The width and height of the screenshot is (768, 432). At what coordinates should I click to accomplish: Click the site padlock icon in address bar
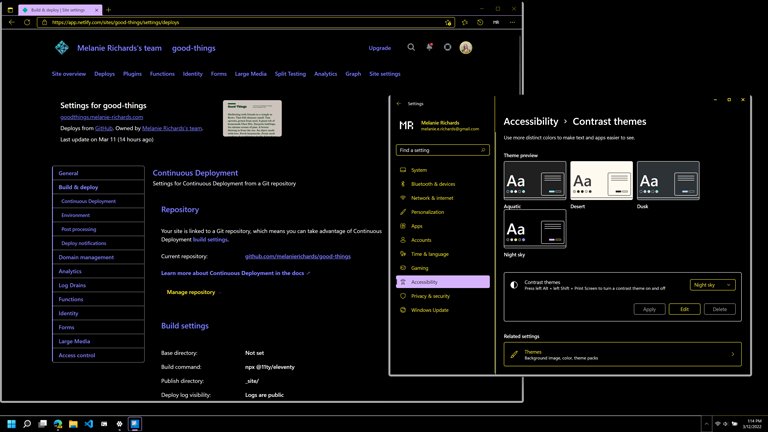(x=44, y=22)
